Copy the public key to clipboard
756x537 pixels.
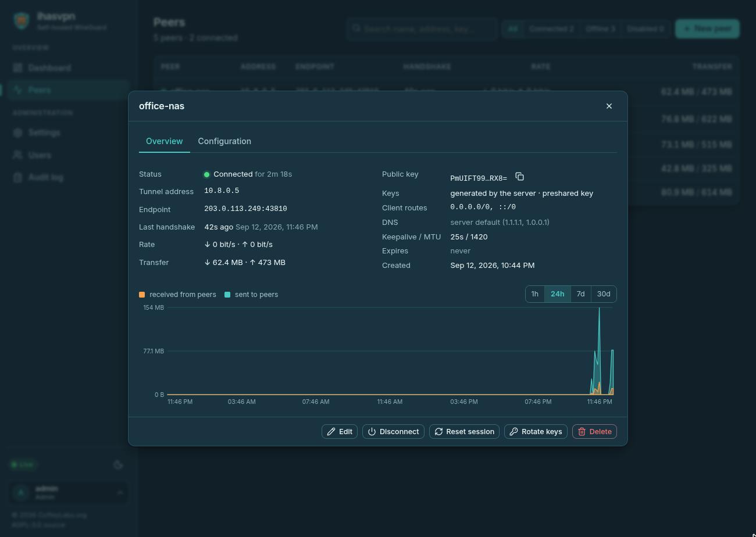(520, 177)
